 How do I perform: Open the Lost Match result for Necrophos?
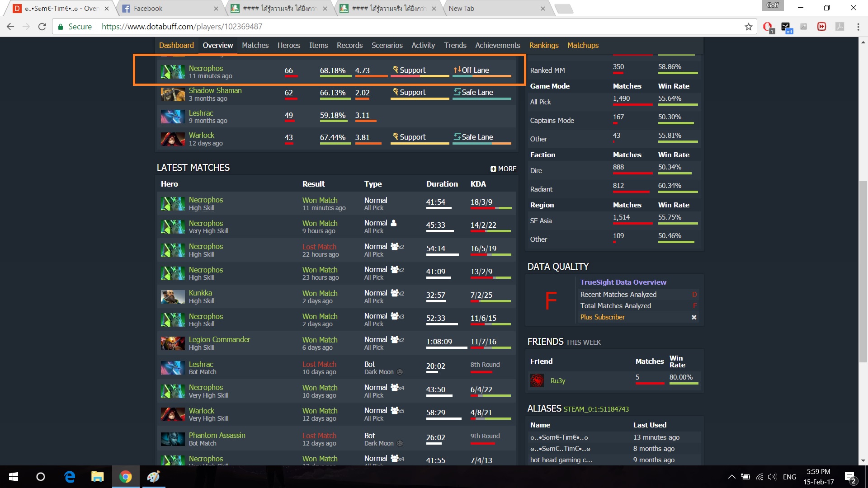[319, 247]
